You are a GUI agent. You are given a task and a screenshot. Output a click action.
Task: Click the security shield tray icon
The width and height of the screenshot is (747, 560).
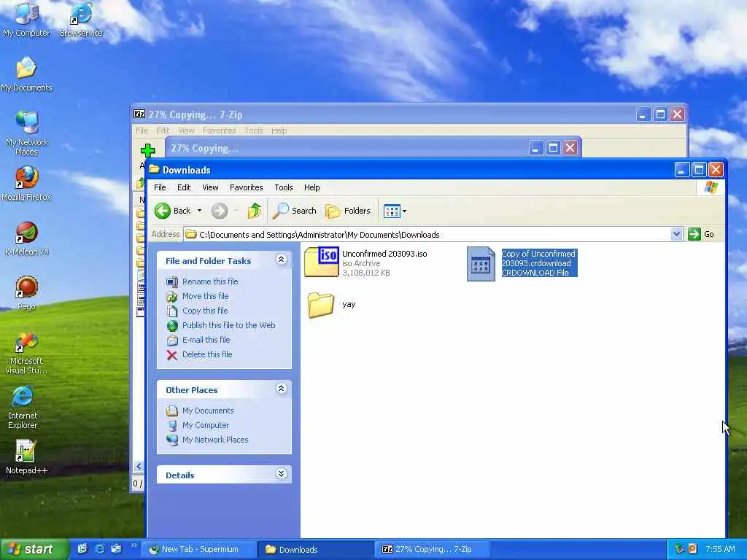click(693, 549)
